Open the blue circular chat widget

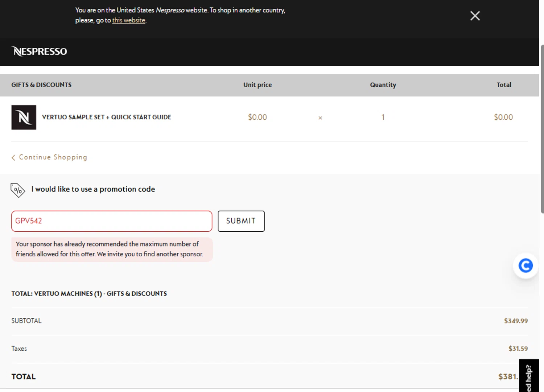tap(525, 265)
